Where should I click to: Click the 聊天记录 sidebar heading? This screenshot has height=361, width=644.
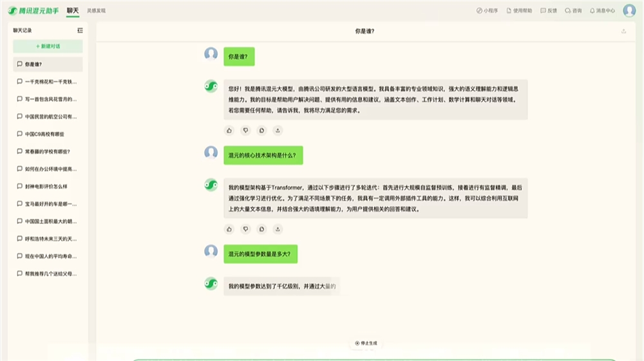tap(22, 30)
